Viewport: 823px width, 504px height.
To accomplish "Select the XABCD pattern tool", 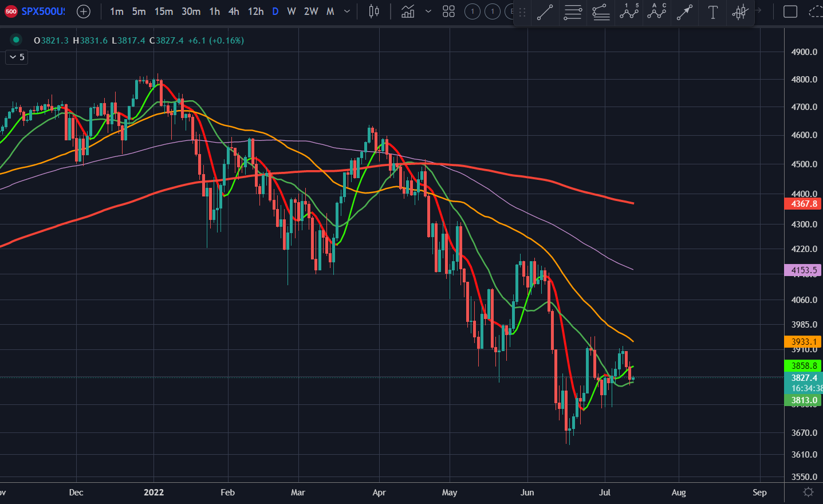I will (656, 11).
